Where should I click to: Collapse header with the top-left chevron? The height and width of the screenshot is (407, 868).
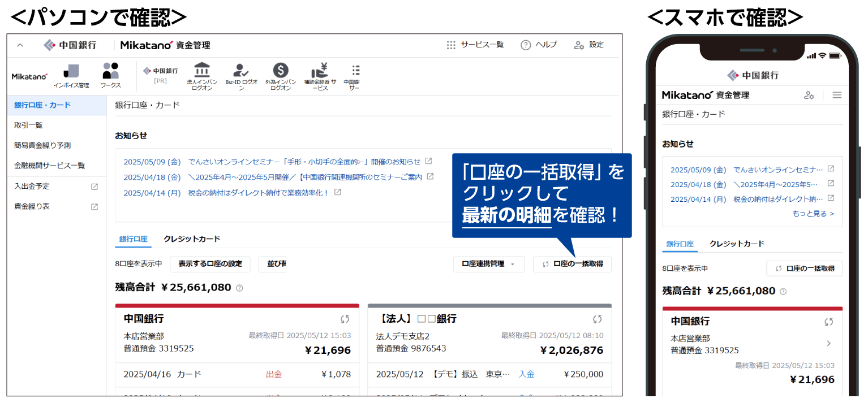pyautogui.click(x=20, y=45)
